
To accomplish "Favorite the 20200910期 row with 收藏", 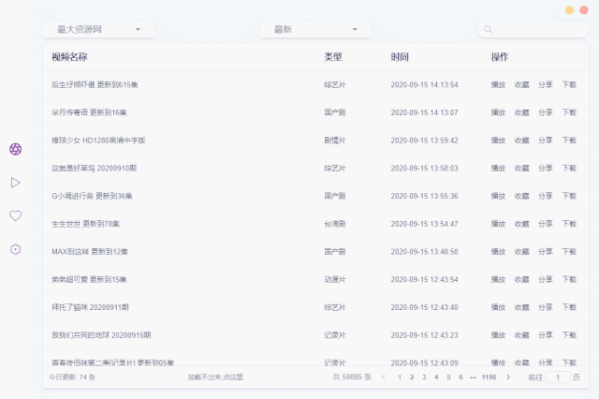I will 522,168.
